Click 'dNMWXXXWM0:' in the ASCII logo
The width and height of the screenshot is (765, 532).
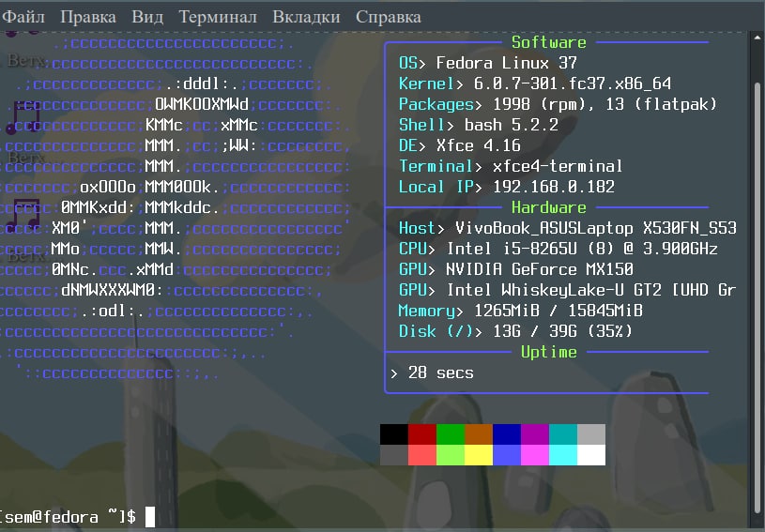pos(112,291)
